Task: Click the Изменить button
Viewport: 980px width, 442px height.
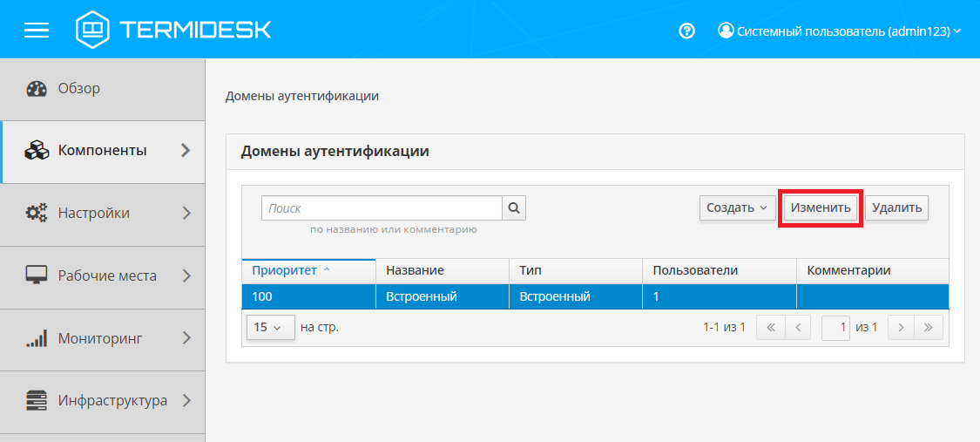Action: tap(820, 208)
